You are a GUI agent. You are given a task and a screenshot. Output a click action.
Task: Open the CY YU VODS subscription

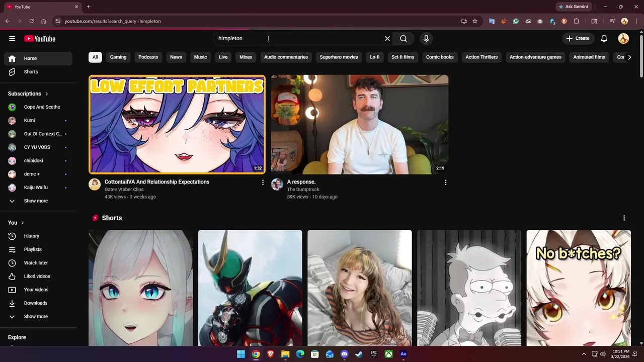click(38, 147)
